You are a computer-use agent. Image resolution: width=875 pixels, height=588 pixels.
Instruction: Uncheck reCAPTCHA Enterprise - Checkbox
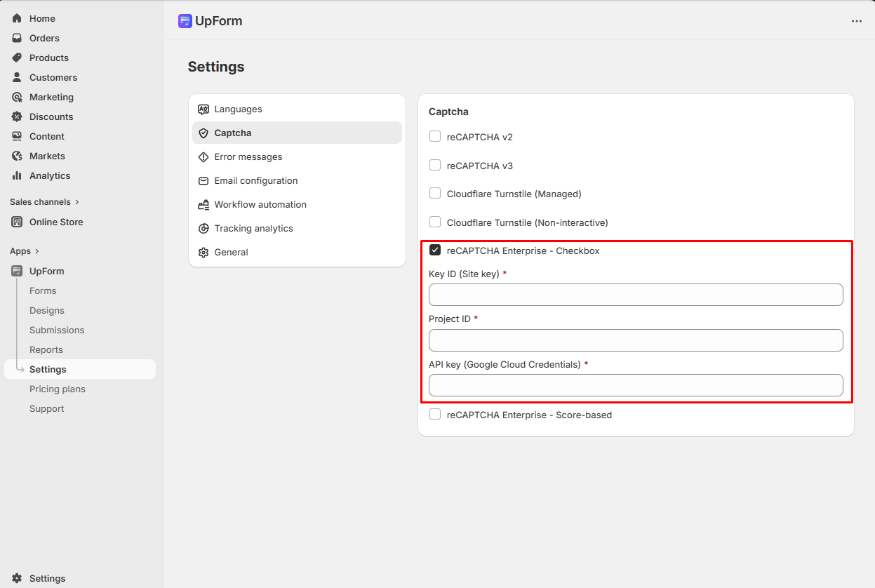coord(435,250)
